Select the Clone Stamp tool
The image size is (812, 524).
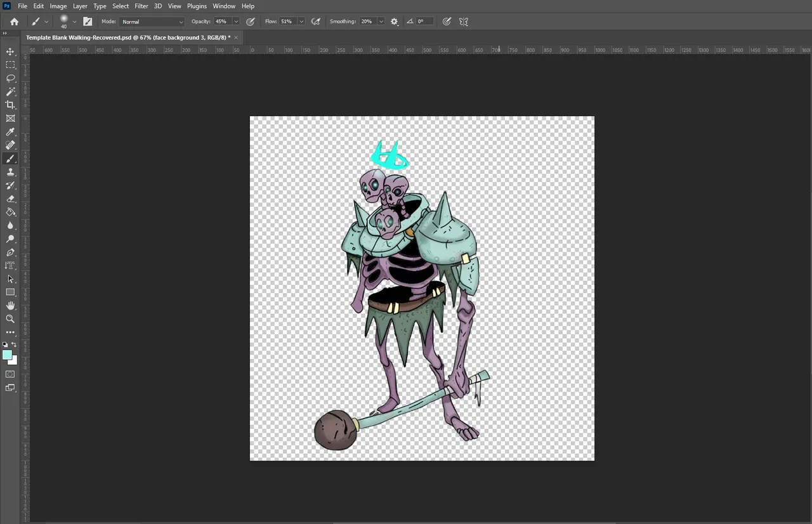pyautogui.click(x=10, y=172)
